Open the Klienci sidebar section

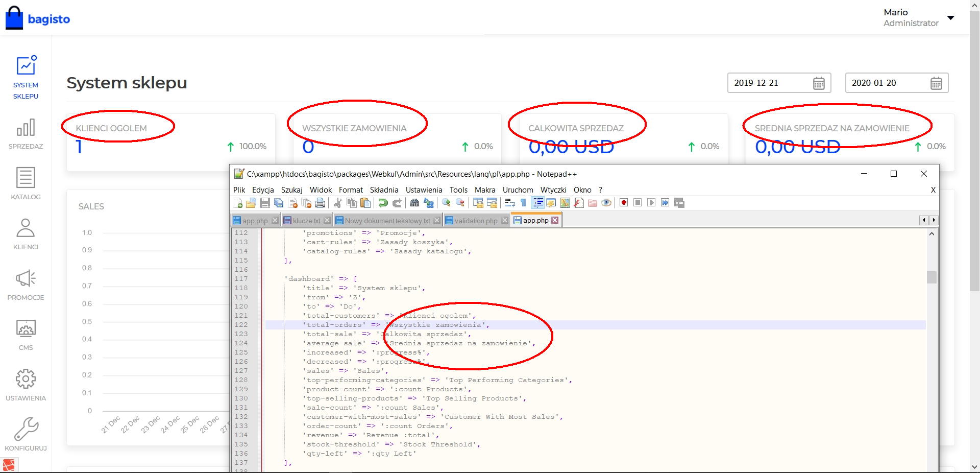coord(26,234)
